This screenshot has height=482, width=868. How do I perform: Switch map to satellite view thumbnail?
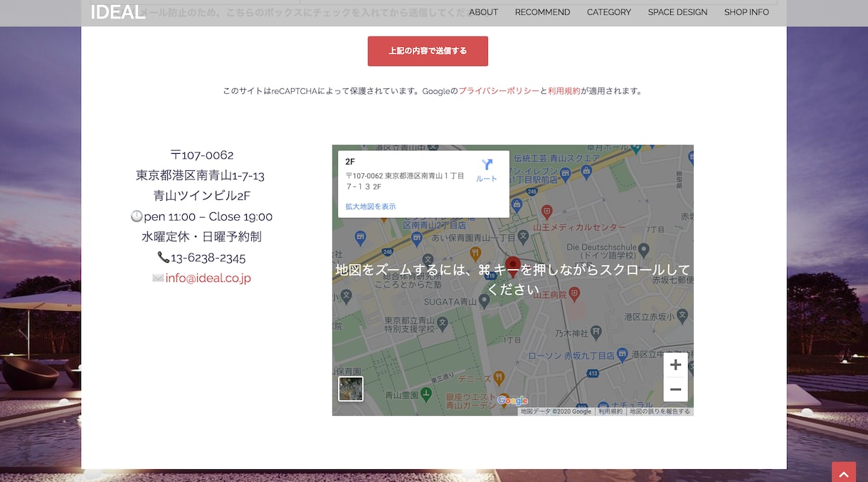[351, 389]
